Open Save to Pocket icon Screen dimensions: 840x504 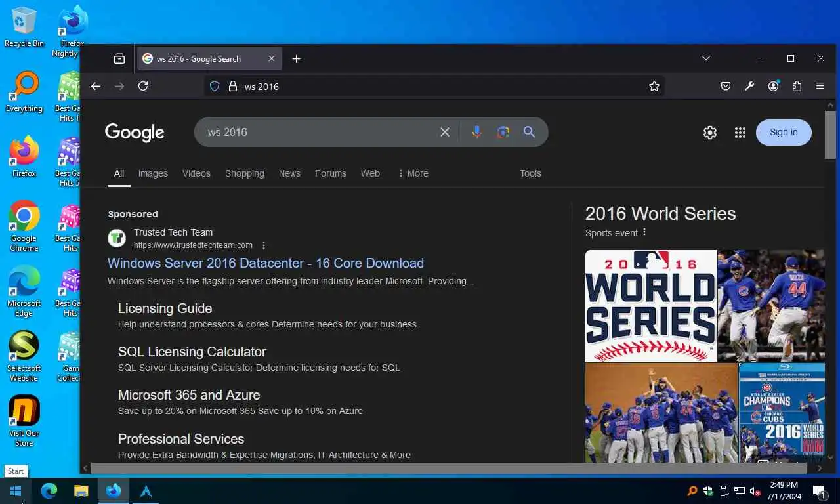point(726,86)
